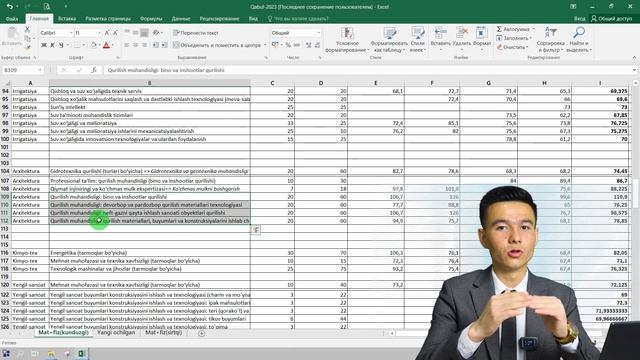Decrease font size with the small A icon

(x=115, y=33)
